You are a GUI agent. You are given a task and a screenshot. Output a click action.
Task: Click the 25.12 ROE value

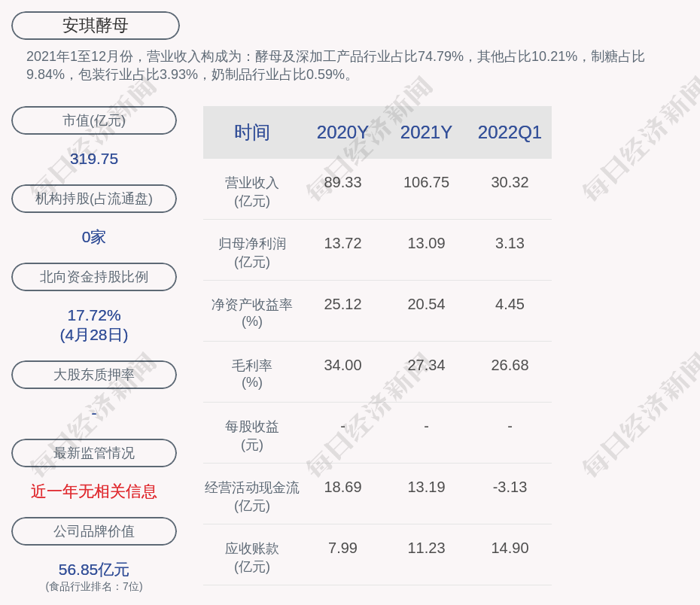tap(342, 304)
